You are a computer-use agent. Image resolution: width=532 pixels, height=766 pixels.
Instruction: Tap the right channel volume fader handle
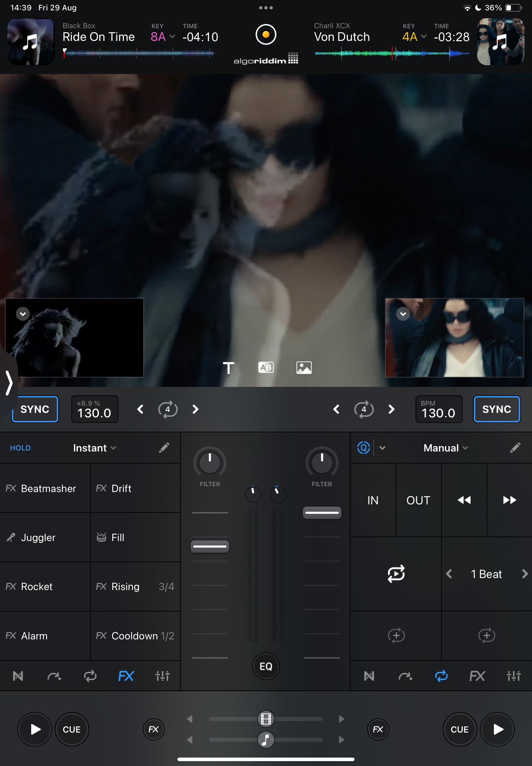322,513
